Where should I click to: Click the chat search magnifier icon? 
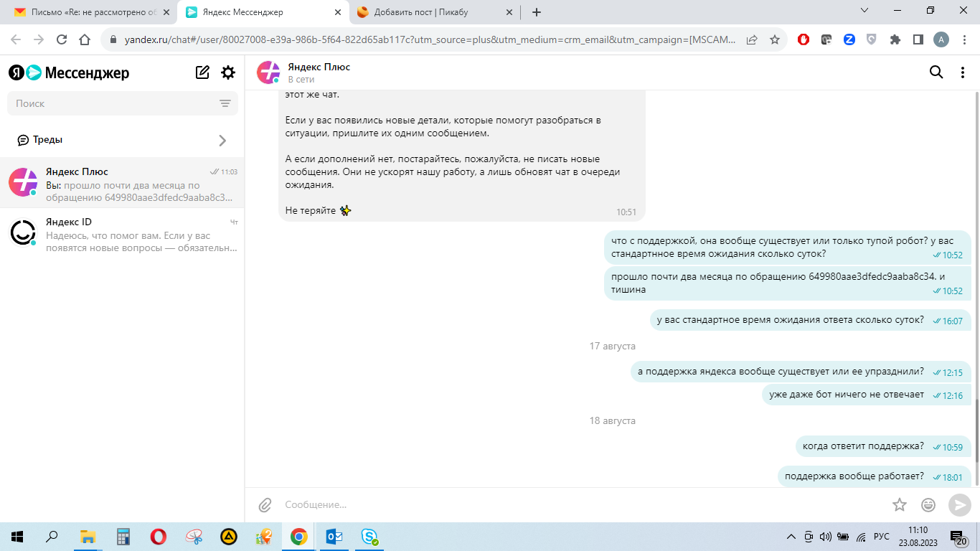936,72
